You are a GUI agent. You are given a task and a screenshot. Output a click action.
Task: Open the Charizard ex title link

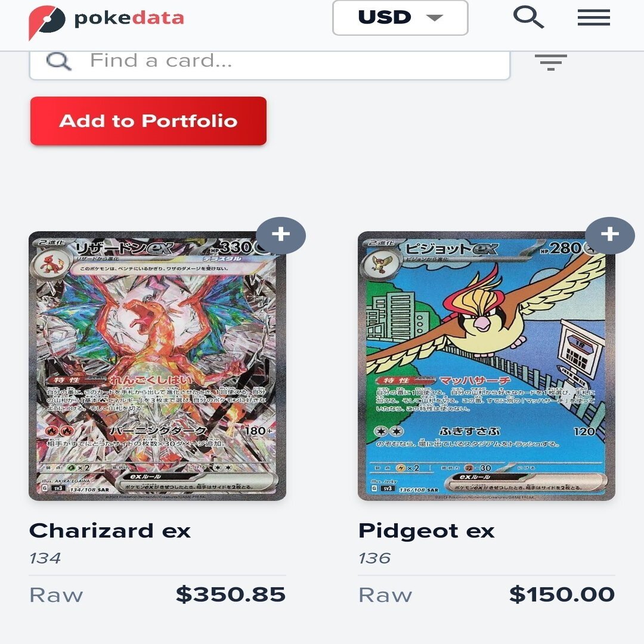click(110, 530)
